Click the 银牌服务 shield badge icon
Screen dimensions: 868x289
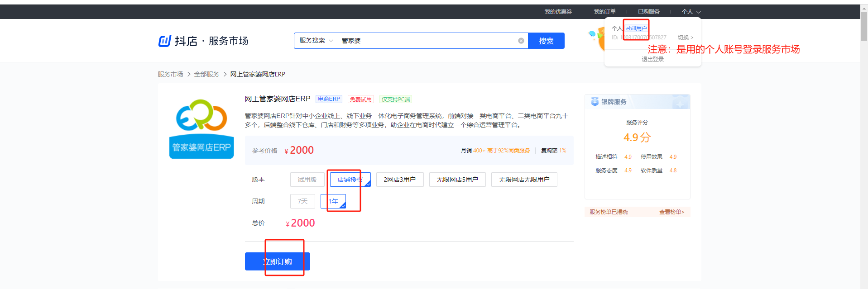tap(595, 102)
